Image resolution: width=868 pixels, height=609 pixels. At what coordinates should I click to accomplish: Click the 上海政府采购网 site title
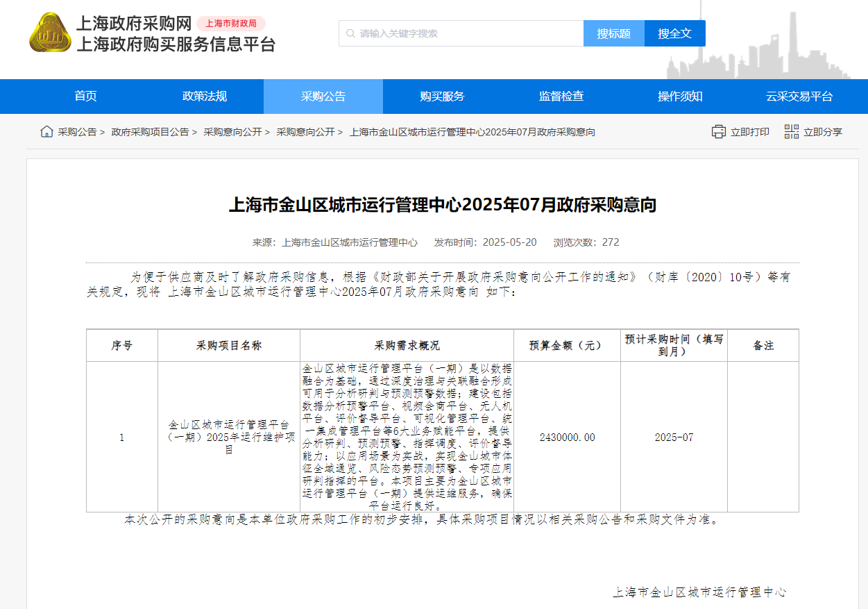134,23
